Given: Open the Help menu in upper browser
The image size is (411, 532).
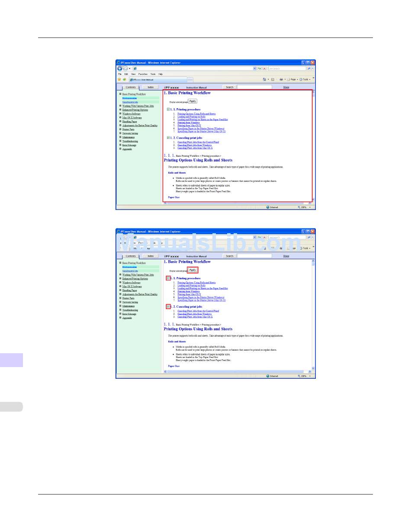Looking at the screenshot, I should pos(160,74).
